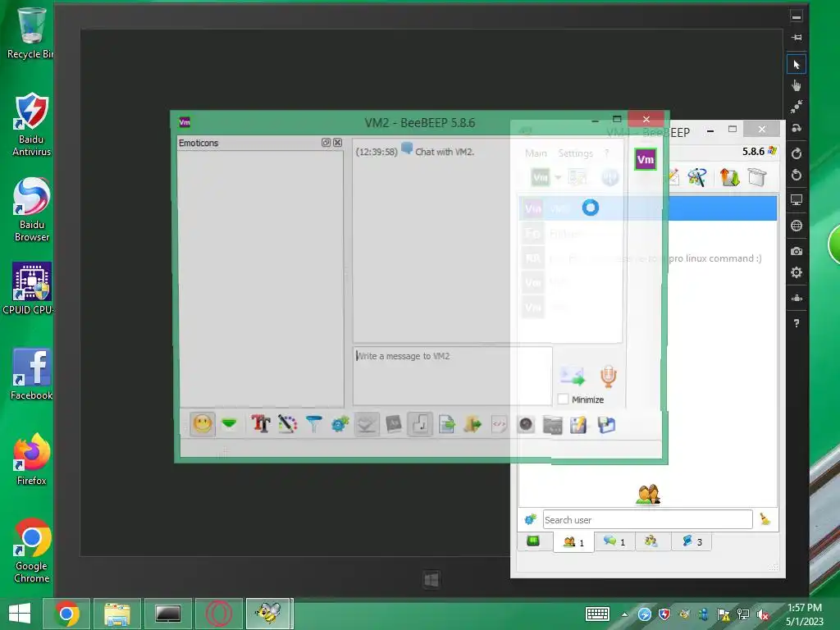
Task: Click the rotate counterclockwise icon in sidebar
Action: (x=797, y=176)
